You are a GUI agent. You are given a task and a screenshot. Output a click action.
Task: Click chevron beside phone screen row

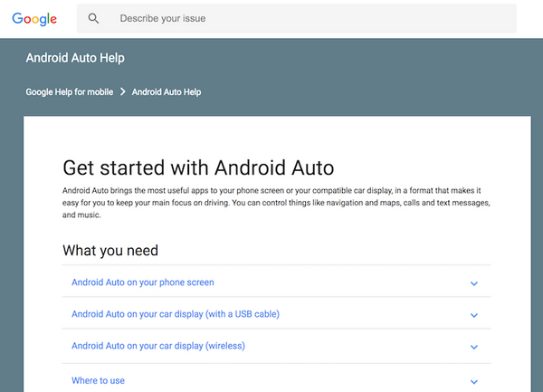point(473,283)
